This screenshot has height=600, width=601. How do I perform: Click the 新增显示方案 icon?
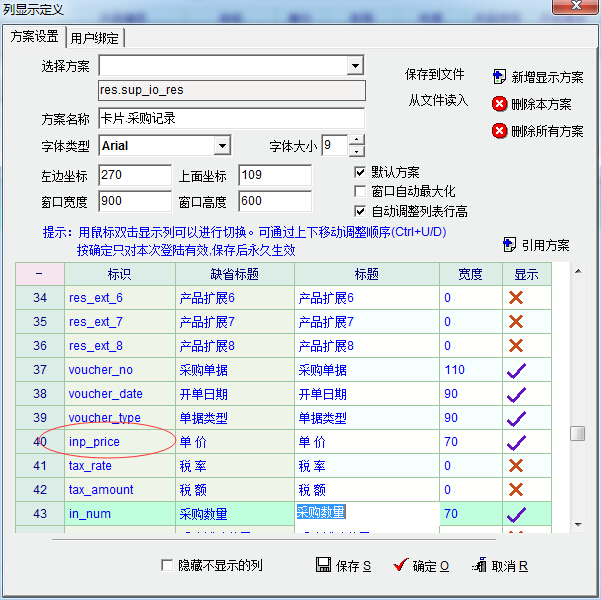pos(500,76)
